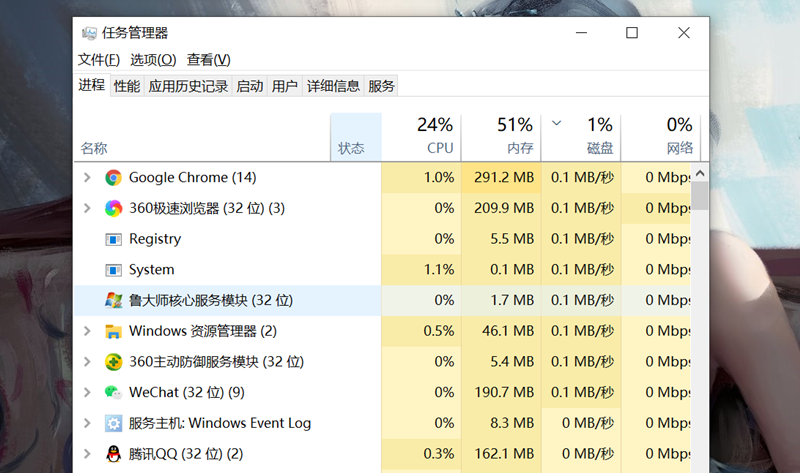Click the scrollbar up arrow
Image resolution: width=800 pixels, height=473 pixels.
coord(700,173)
